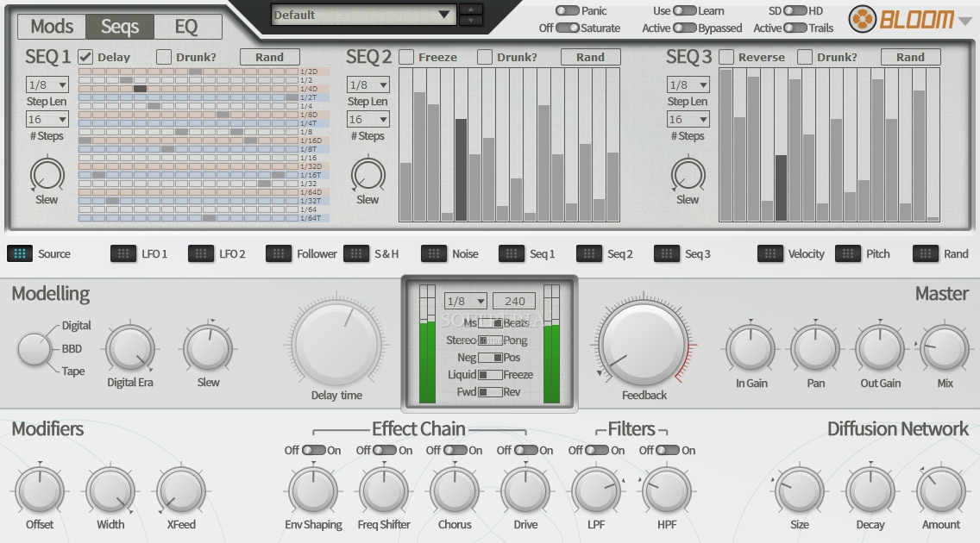Select the Pitch modulation grid icon
Image resolution: width=980 pixels, height=543 pixels.
coord(847,254)
